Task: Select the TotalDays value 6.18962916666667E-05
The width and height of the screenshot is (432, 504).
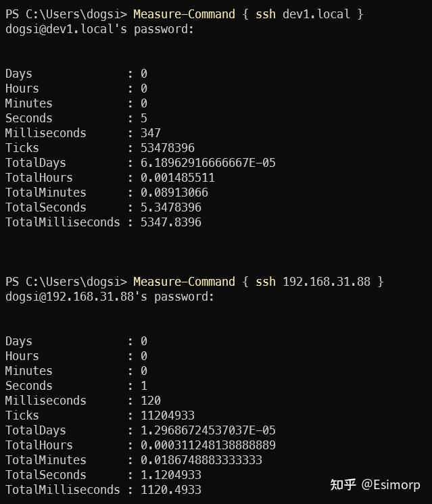Action: click(208, 163)
